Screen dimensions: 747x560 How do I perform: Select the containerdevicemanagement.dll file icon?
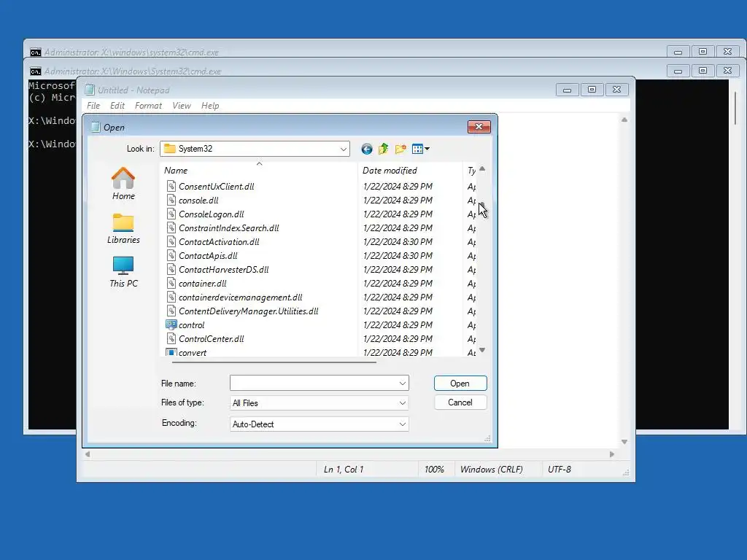pyautogui.click(x=171, y=297)
